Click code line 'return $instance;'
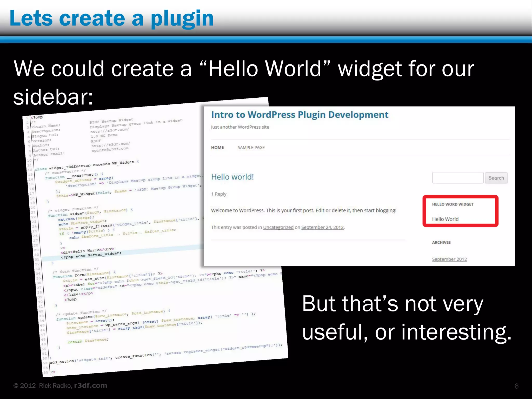Viewport: 532px width, 399px height. [x=88, y=341]
